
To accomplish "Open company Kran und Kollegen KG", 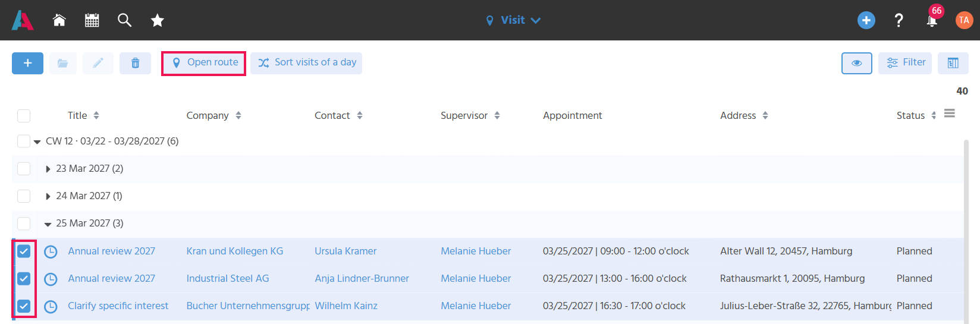I will point(235,251).
